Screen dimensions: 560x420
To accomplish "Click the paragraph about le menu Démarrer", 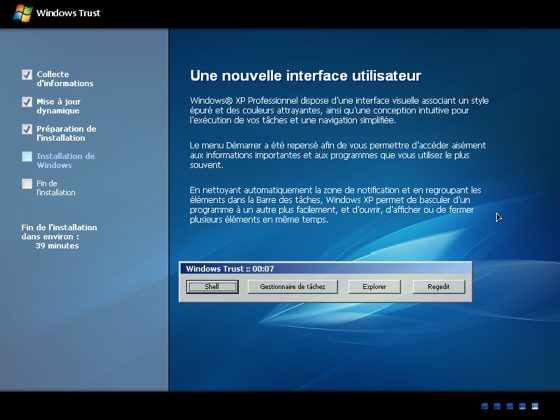I will pos(338,155).
